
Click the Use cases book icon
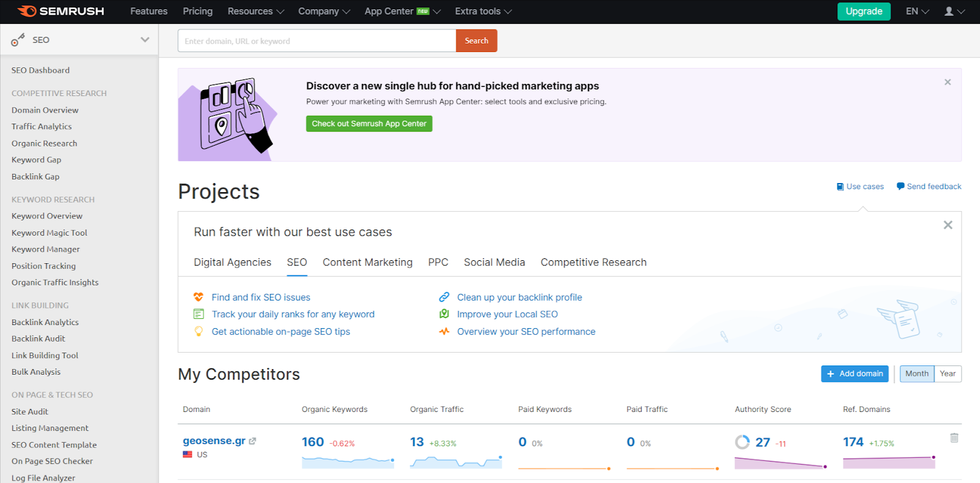click(x=840, y=187)
